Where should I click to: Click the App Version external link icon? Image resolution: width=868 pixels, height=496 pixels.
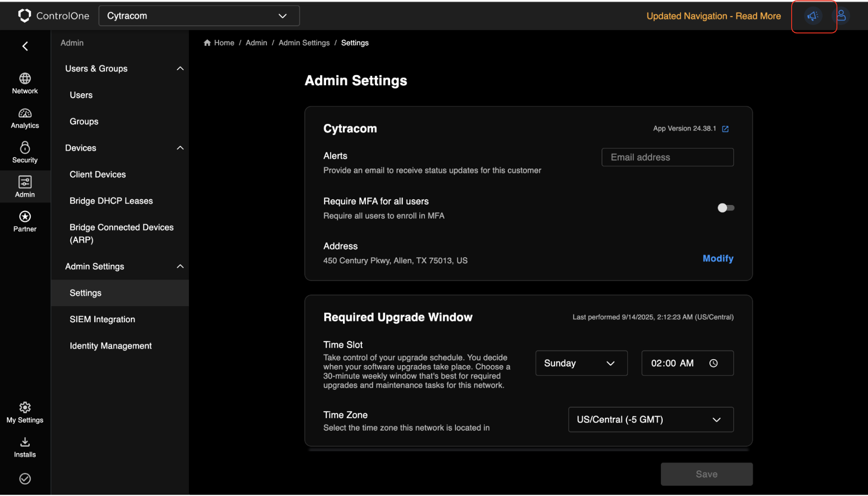point(725,129)
